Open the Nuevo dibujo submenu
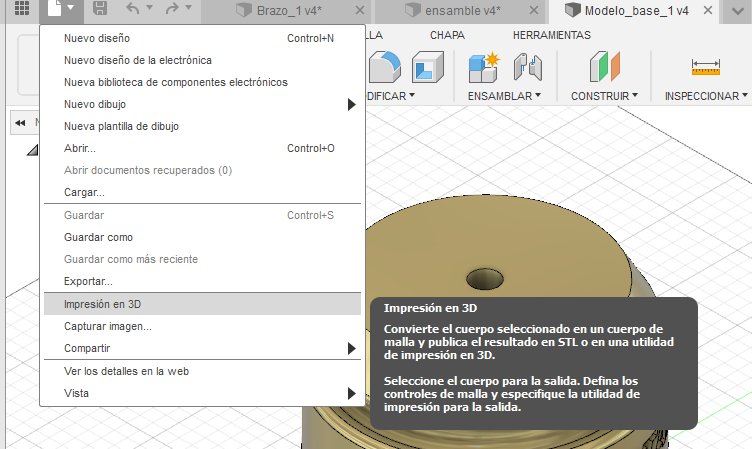 coord(202,105)
